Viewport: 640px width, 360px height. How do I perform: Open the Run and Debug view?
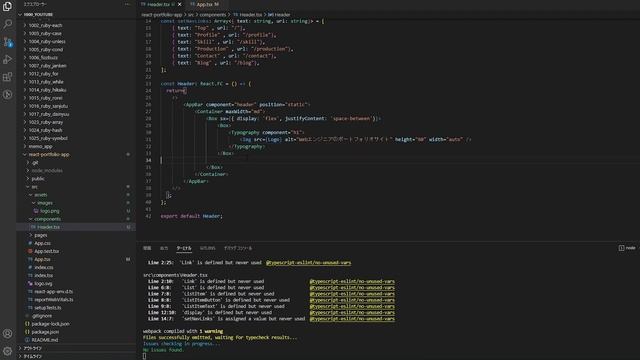coord(7,59)
